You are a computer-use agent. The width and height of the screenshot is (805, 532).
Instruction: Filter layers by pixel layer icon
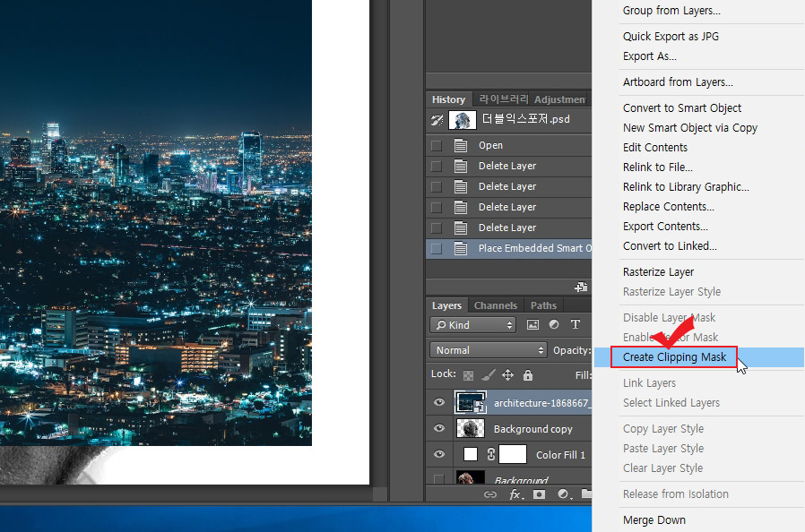click(532, 325)
